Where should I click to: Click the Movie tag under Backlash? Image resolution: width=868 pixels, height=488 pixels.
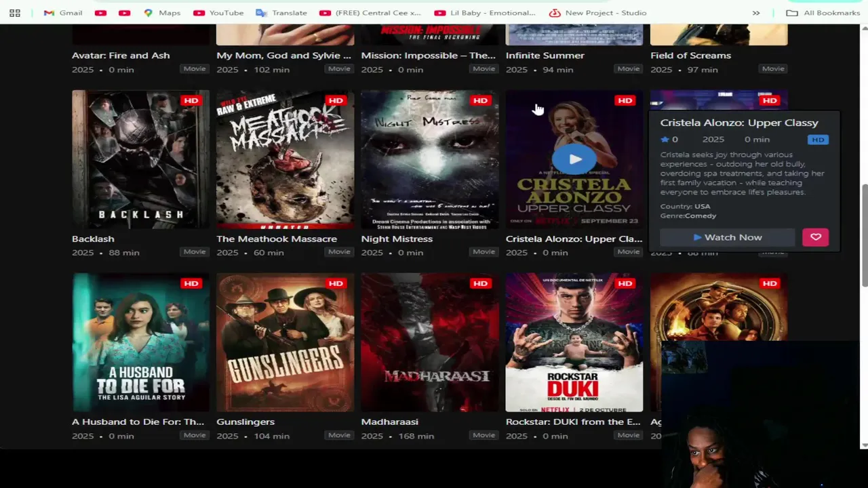(194, 251)
